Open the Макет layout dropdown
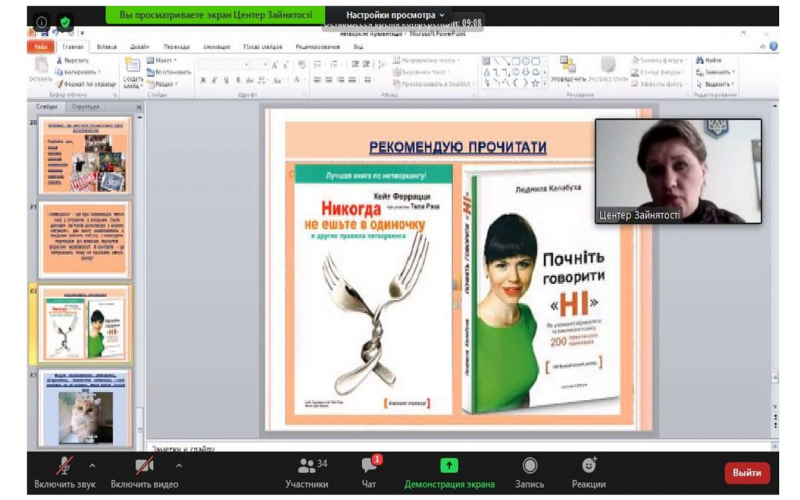This screenshot has height=500, width=800. pyautogui.click(x=162, y=61)
